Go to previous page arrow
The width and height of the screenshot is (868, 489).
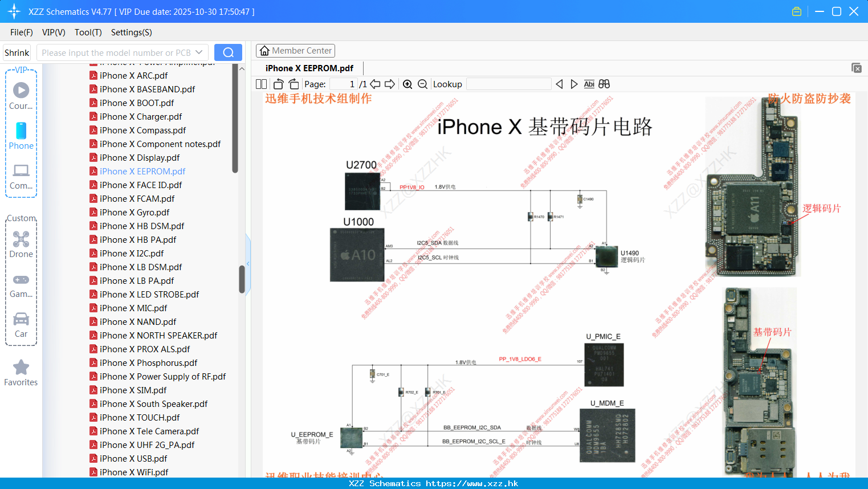point(375,84)
